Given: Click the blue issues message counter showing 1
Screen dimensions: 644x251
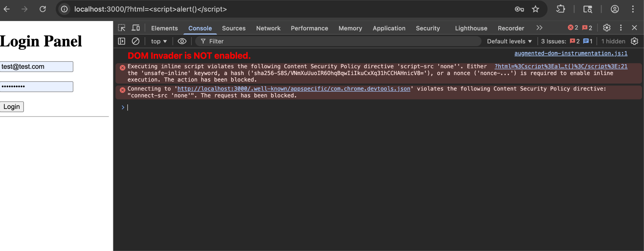Looking at the screenshot, I should [588, 41].
